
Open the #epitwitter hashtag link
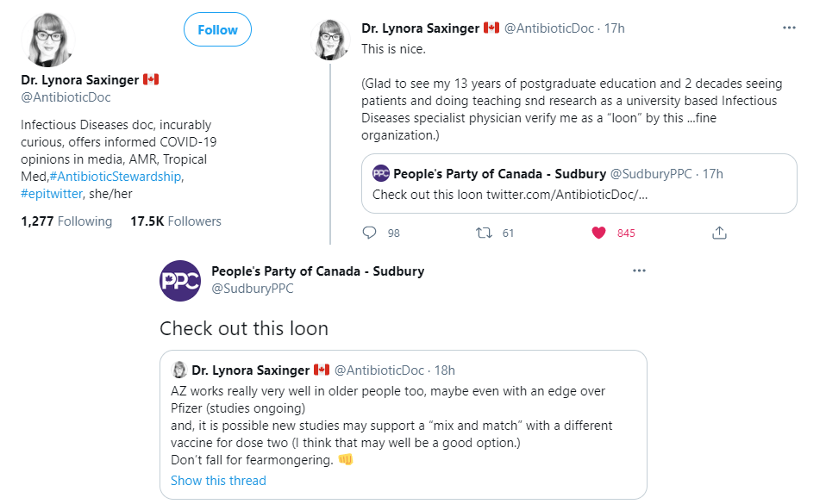(53, 194)
